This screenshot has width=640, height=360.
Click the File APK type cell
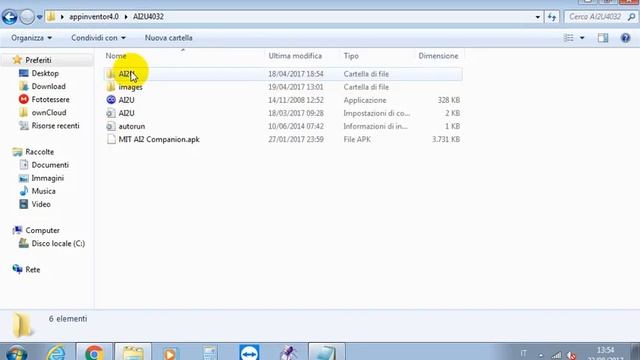(357, 139)
